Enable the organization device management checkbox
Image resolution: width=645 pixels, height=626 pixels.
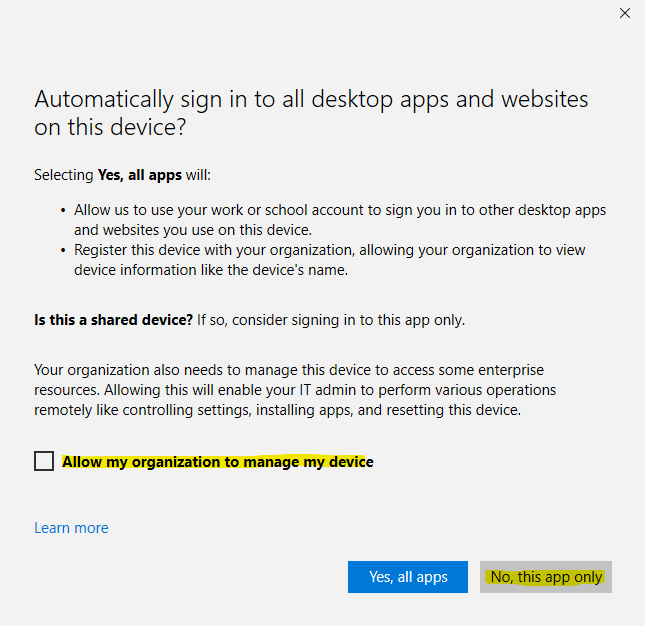44,461
